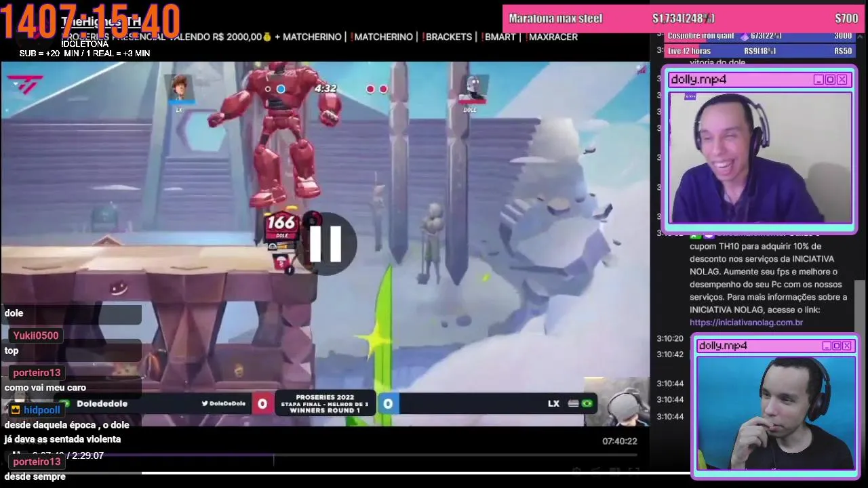This screenshot has height=488, width=868.
Task: Click the hidpooll username in chat overlay
Action: pyautogui.click(x=42, y=410)
